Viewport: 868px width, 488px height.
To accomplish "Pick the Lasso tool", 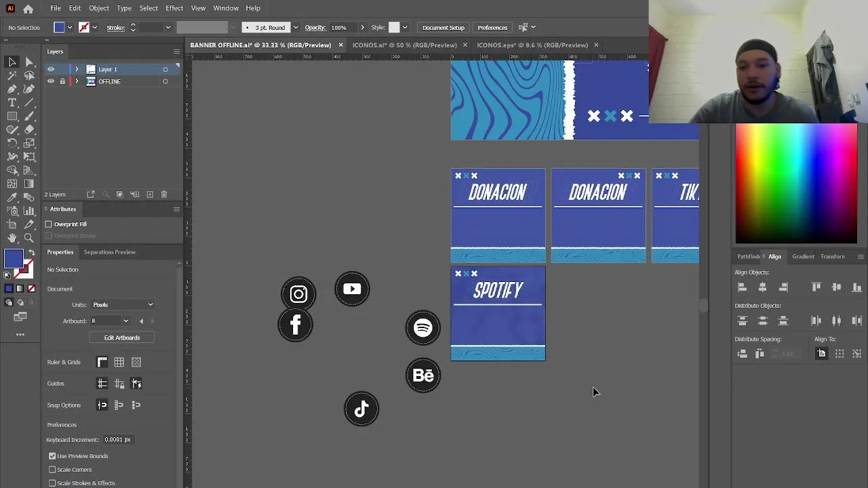I will pyautogui.click(x=29, y=75).
